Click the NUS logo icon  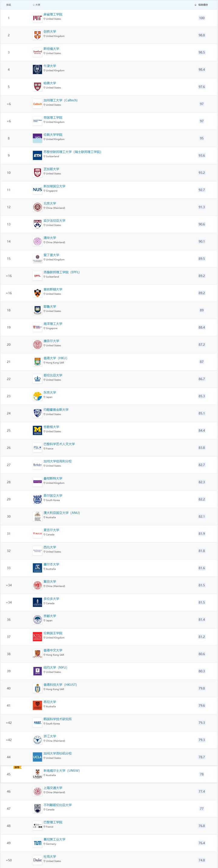coord(37,190)
